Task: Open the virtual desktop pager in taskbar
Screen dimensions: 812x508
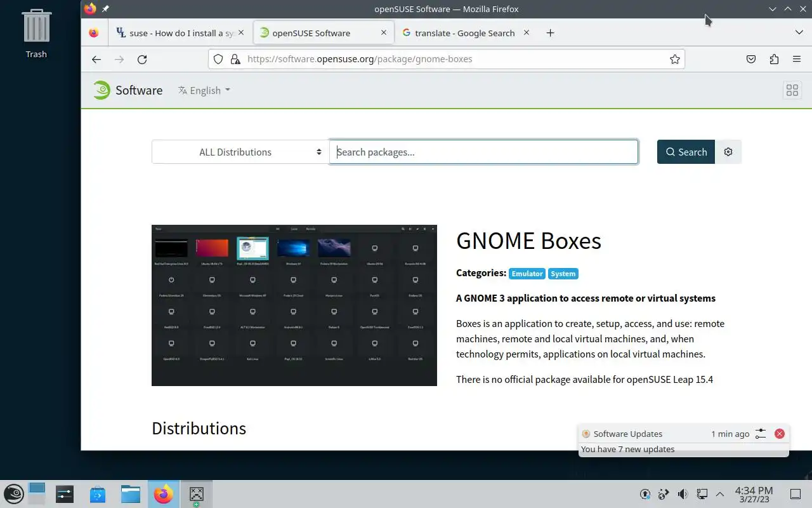Action: (x=37, y=494)
